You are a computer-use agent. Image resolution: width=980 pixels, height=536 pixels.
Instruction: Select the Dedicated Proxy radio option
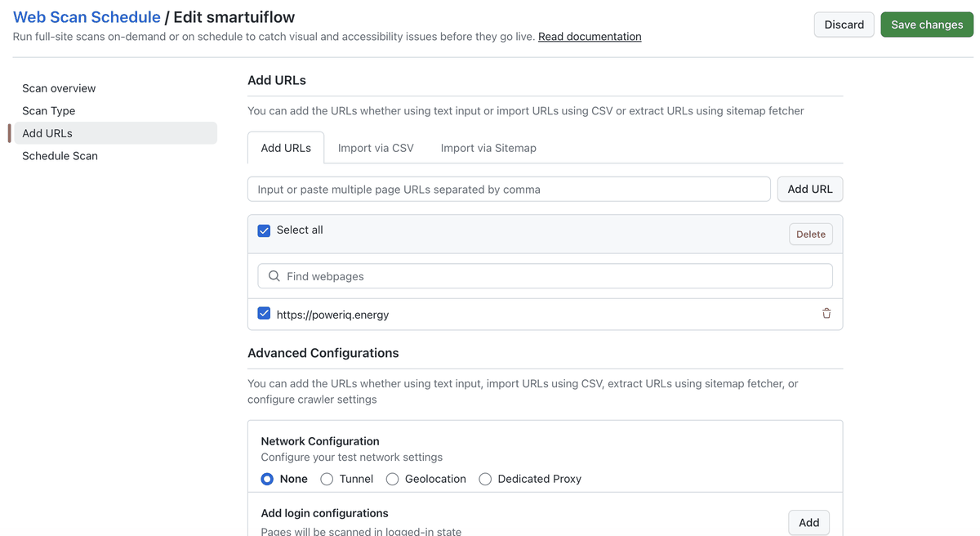[x=485, y=479]
